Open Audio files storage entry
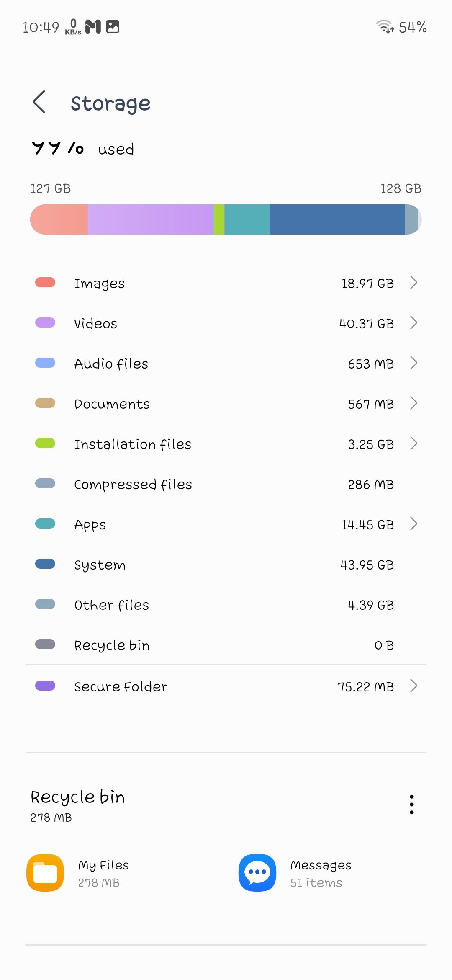This screenshot has height=980, width=452. tap(226, 364)
